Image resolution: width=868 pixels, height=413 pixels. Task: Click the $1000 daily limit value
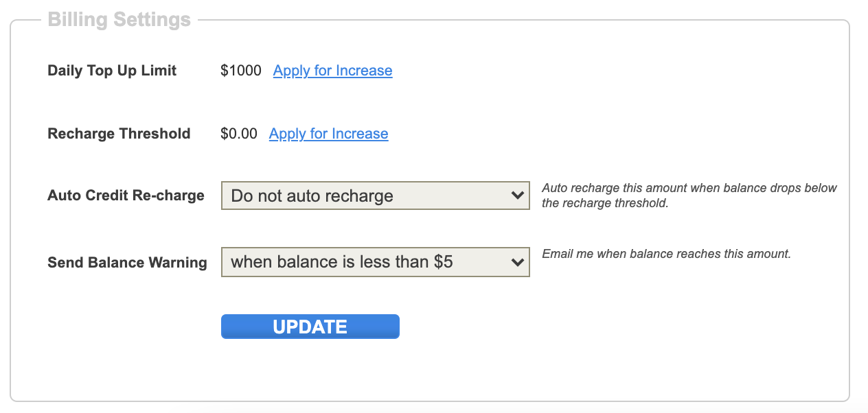pyautogui.click(x=241, y=71)
